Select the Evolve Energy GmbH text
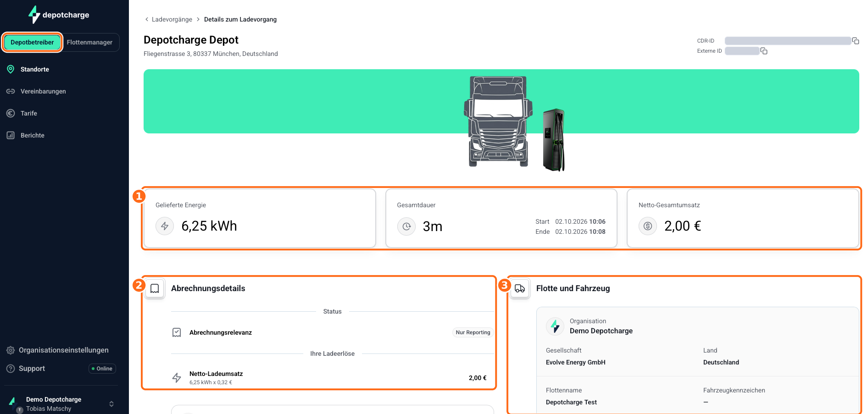The width and height of the screenshot is (868, 414). [x=575, y=362]
